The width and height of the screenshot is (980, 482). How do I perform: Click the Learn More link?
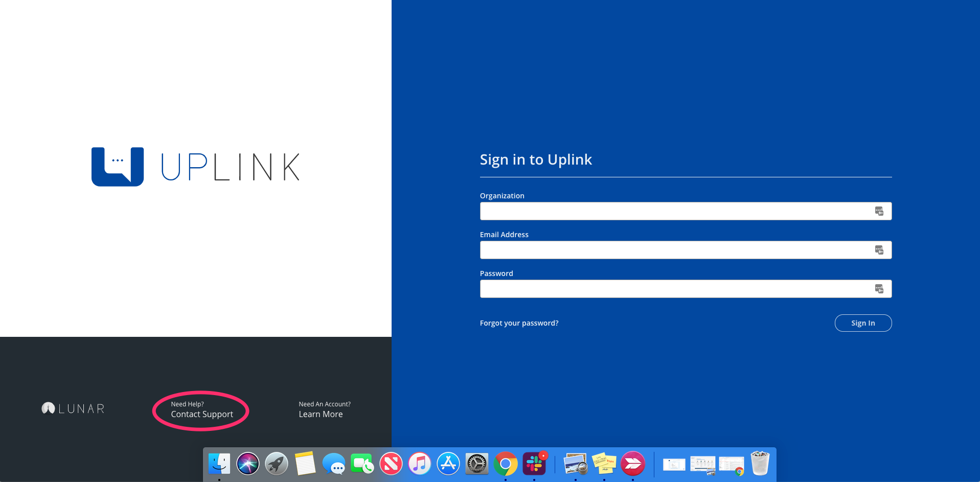point(321,415)
